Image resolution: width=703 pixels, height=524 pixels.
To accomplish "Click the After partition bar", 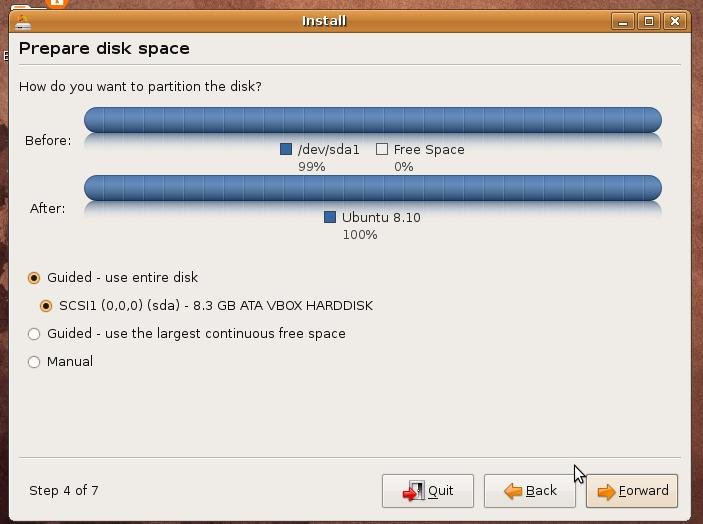I will [372, 188].
